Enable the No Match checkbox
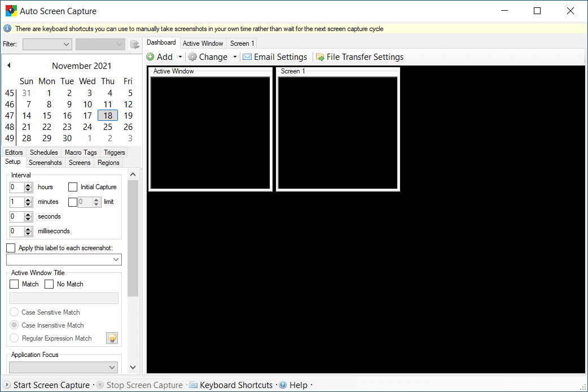This screenshot has width=588, height=392. (49, 284)
